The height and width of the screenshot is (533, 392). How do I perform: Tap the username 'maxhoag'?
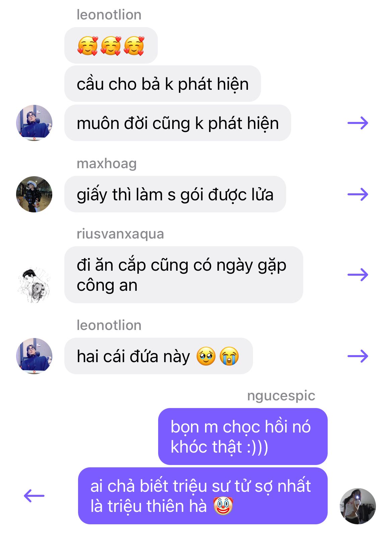[107, 163]
